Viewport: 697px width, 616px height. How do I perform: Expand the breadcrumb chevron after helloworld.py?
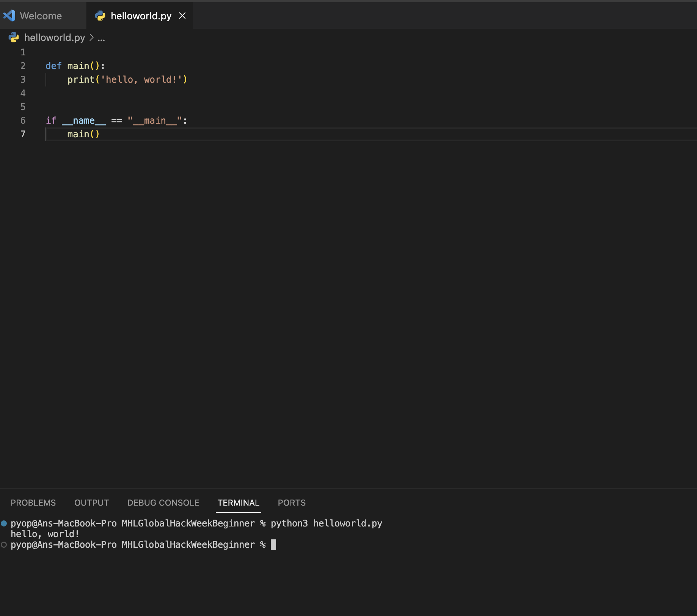[x=91, y=37]
